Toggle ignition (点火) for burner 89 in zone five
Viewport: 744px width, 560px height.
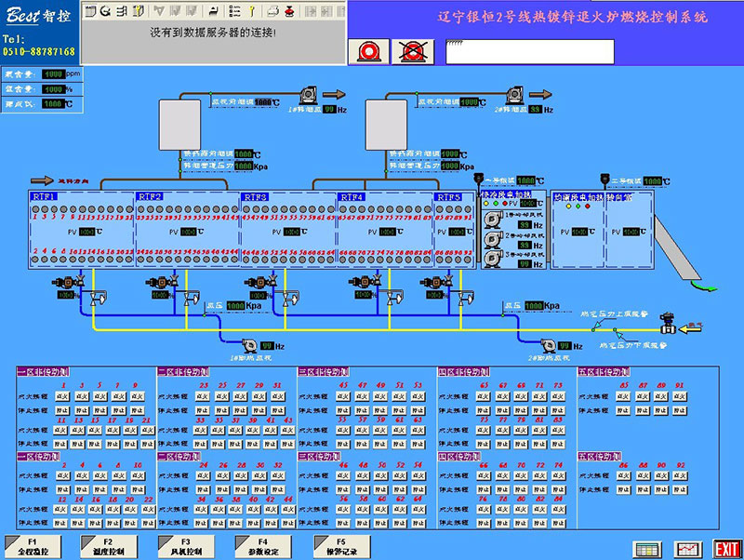click(661, 396)
